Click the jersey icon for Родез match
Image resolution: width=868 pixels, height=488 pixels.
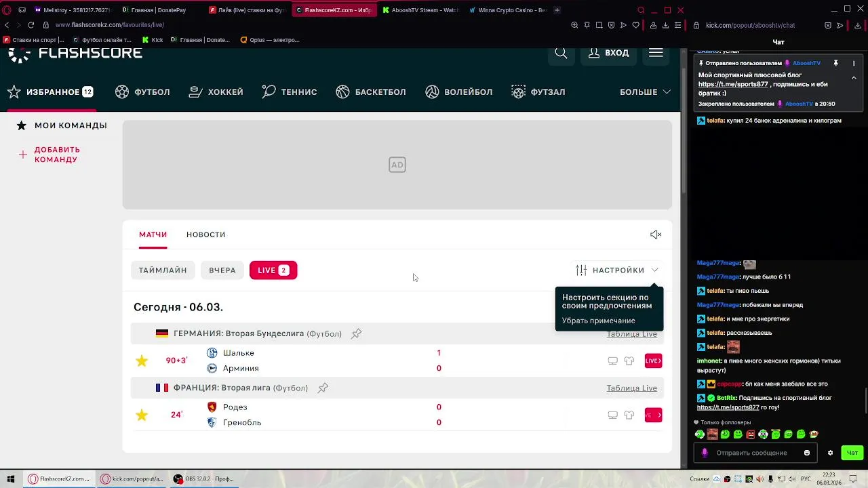tap(629, 415)
